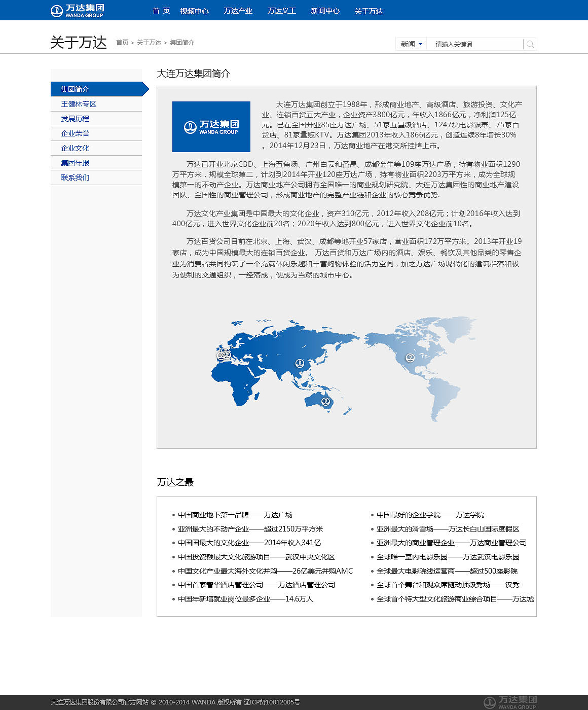Click the 万达长白山国际度假区 list item
588x710 pixels.
coord(448,529)
